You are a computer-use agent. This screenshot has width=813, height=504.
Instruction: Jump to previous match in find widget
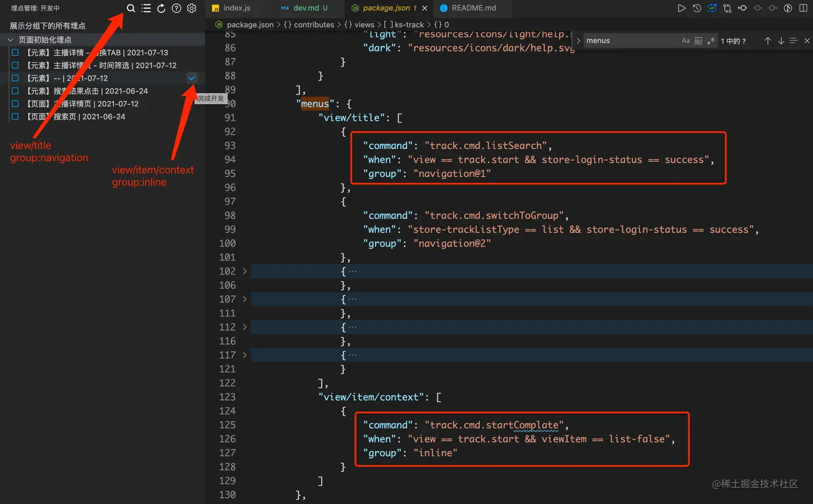point(768,41)
